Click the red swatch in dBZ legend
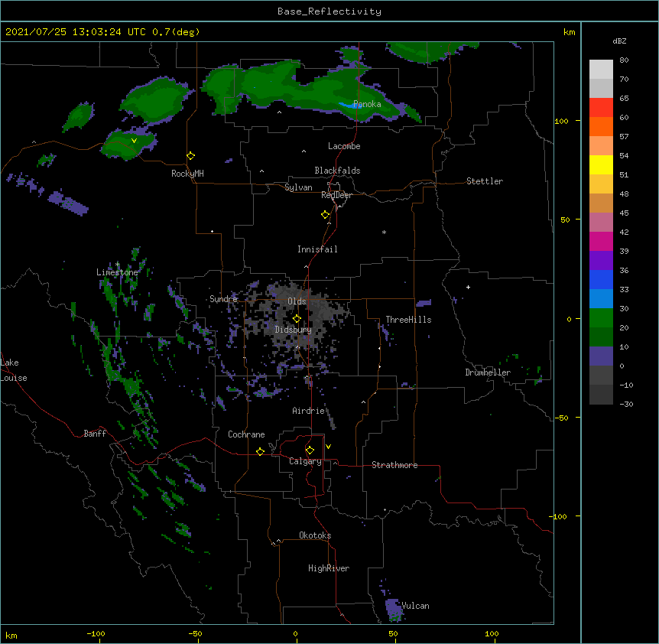The image size is (659, 644). tap(601, 108)
